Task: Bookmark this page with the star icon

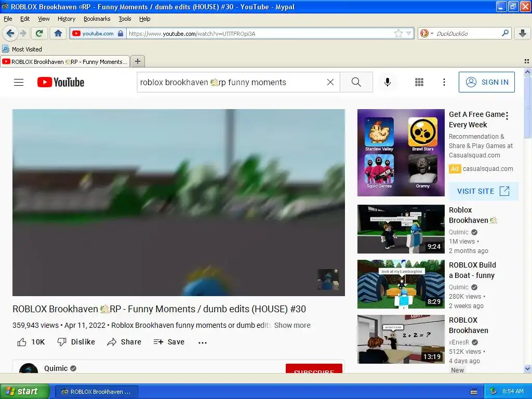Action: tap(398, 33)
